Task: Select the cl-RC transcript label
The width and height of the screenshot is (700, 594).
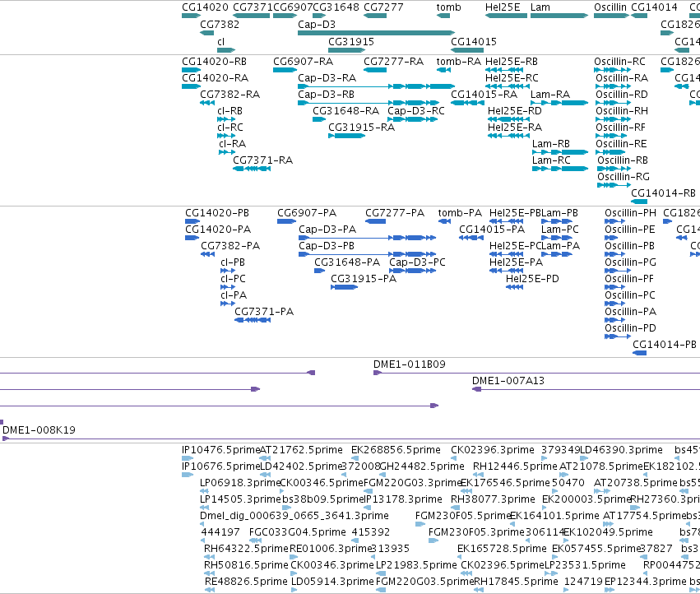Action: click(230, 128)
